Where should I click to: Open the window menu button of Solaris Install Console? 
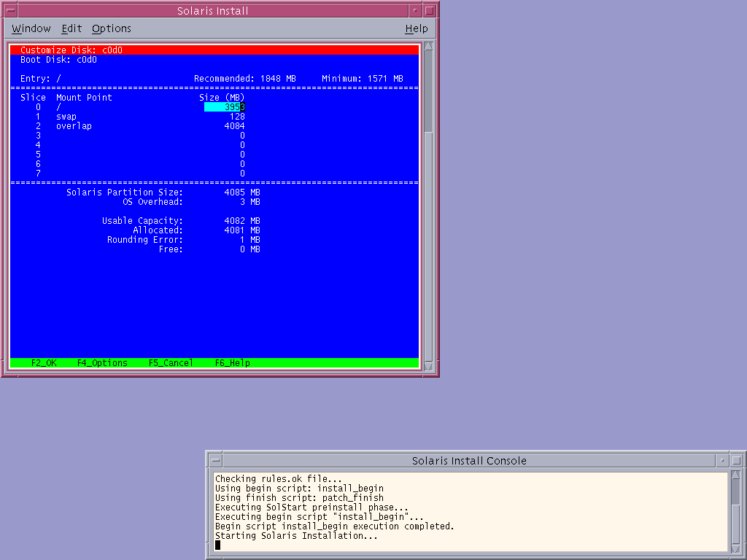click(x=216, y=461)
